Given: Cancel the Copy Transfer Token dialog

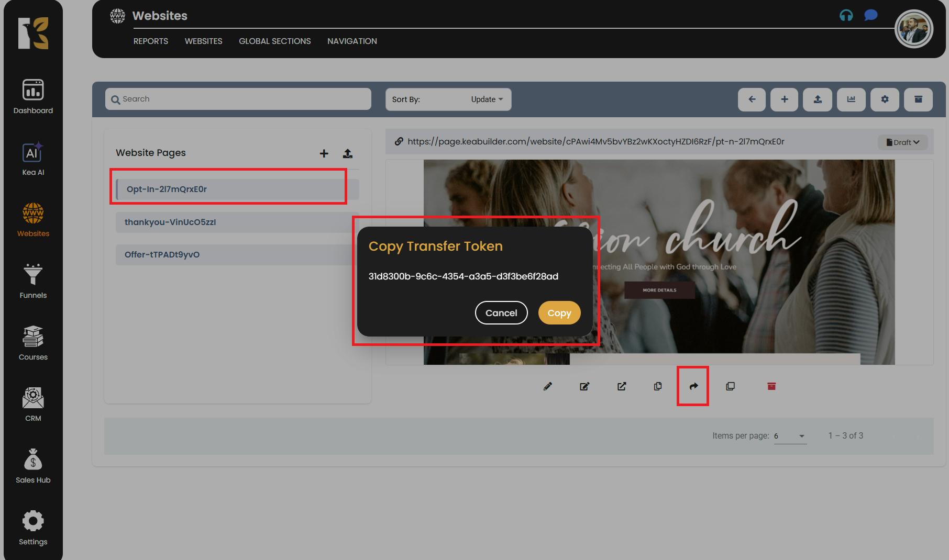Looking at the screenshot, I should [x=501, y=313].
